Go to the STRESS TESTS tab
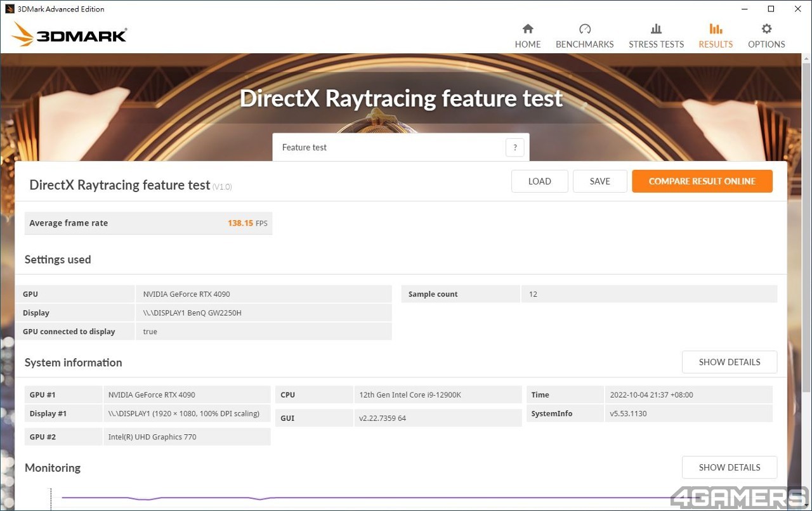 pyautogui.click(x=656, y=36)
